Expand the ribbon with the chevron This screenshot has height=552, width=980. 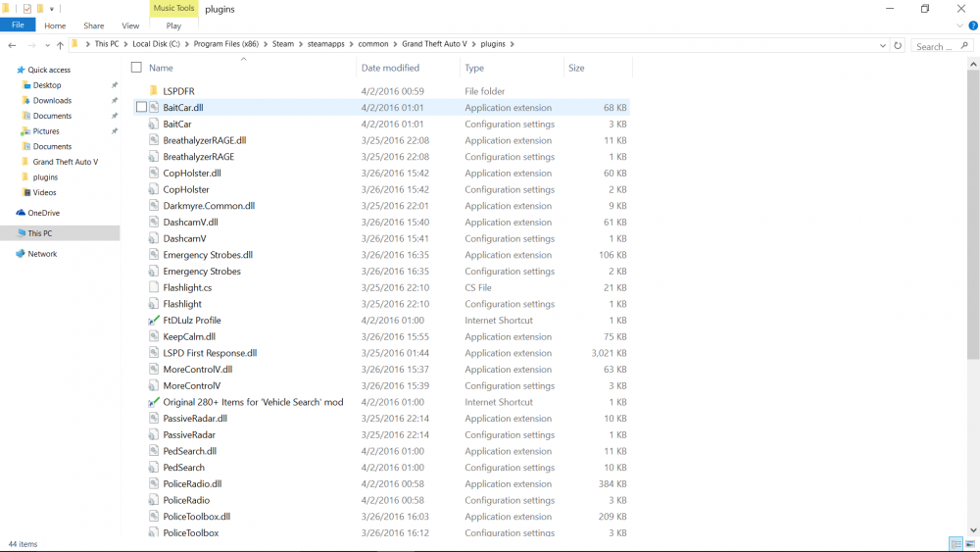(x=960, y=25)
